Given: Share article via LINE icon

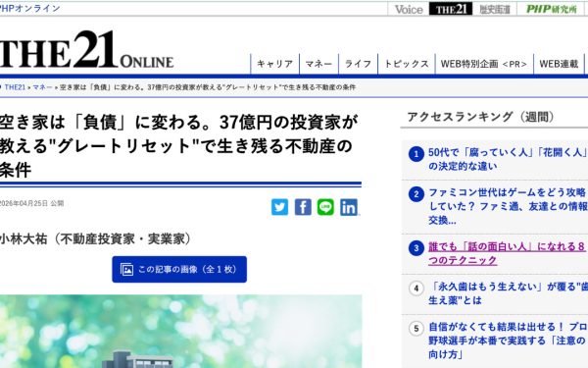Looking at the screenshot, I should coord(325,207).
